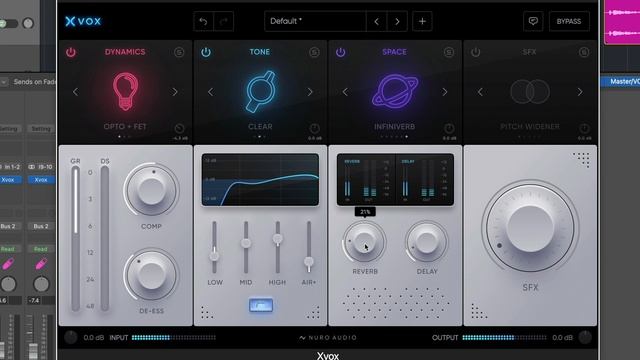This screenshot has width=640, height=360.
Task: Click the red light bulb Dynamics icon
Action: click(x=125, y=91)
